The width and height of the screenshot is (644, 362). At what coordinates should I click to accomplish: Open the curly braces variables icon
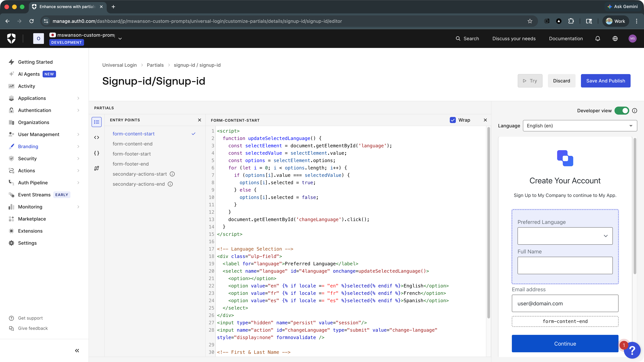click(x=96, y=153)
